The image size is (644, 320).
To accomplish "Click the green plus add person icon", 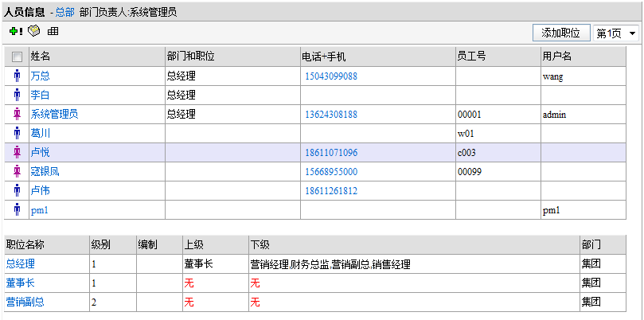I will pos(15,32).
